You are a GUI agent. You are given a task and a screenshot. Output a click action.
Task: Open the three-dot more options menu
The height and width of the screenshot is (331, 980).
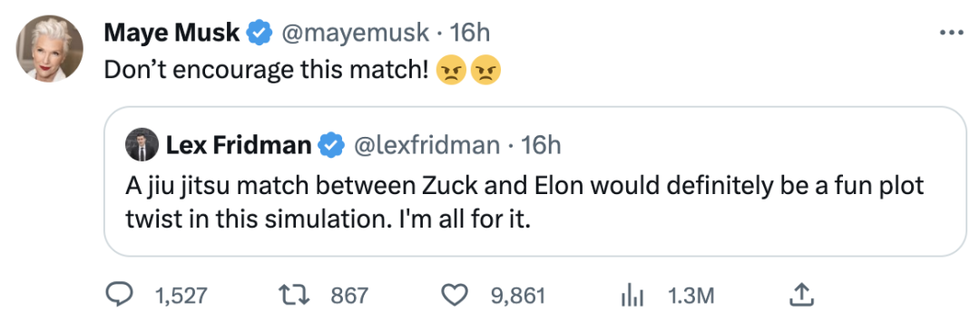[x=951, y=31]
